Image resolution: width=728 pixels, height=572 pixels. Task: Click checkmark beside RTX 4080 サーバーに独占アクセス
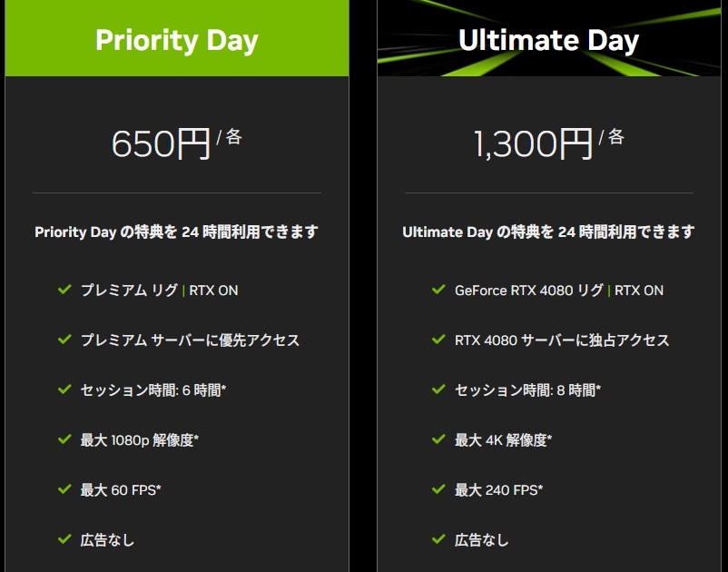[438, 340]
